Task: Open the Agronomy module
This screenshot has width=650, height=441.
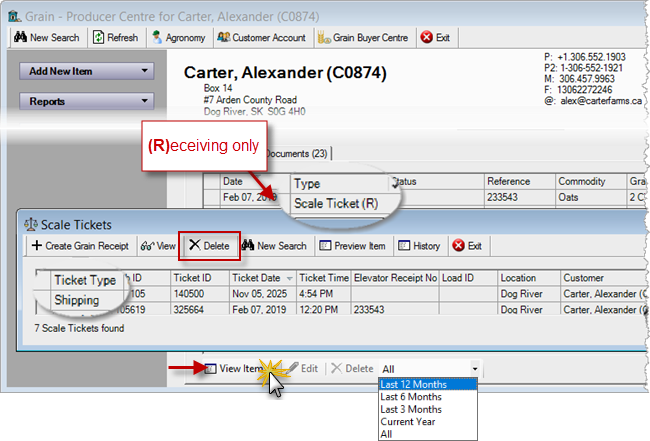Action: click(179, 38)
